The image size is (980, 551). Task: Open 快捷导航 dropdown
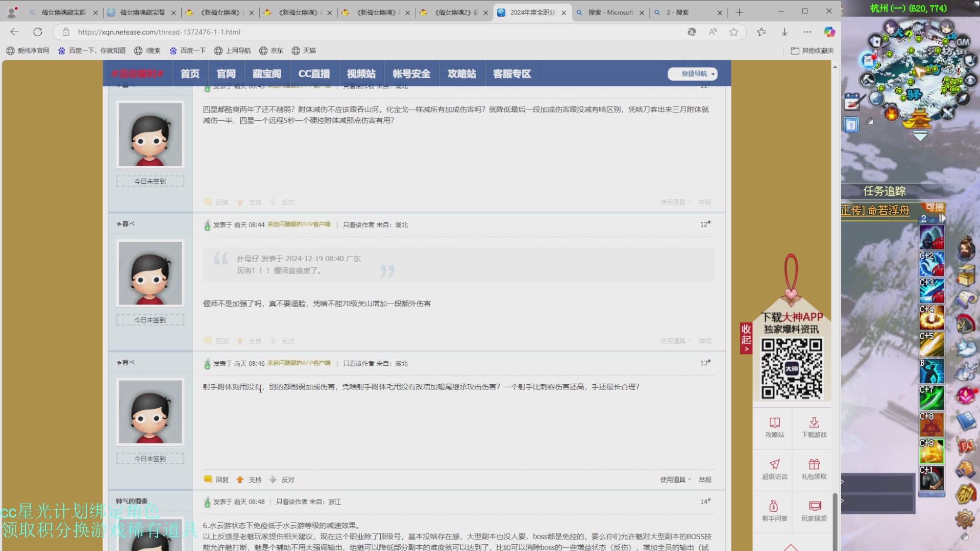[693, 74]
